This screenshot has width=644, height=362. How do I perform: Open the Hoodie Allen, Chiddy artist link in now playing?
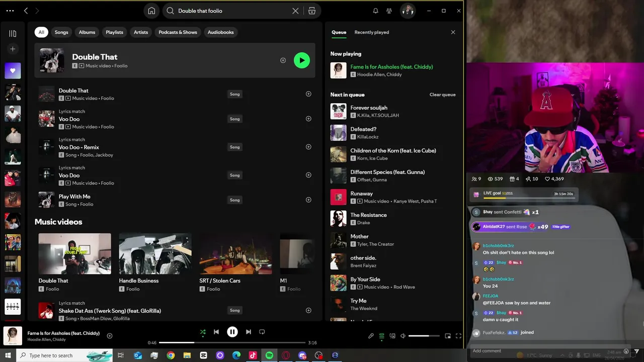tap(379, 74)
